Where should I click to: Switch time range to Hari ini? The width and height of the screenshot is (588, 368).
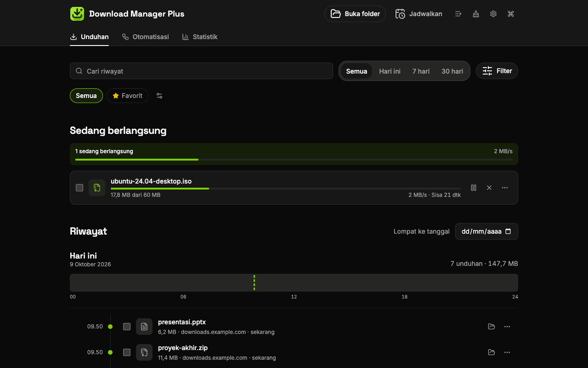[x=390, y=71]
